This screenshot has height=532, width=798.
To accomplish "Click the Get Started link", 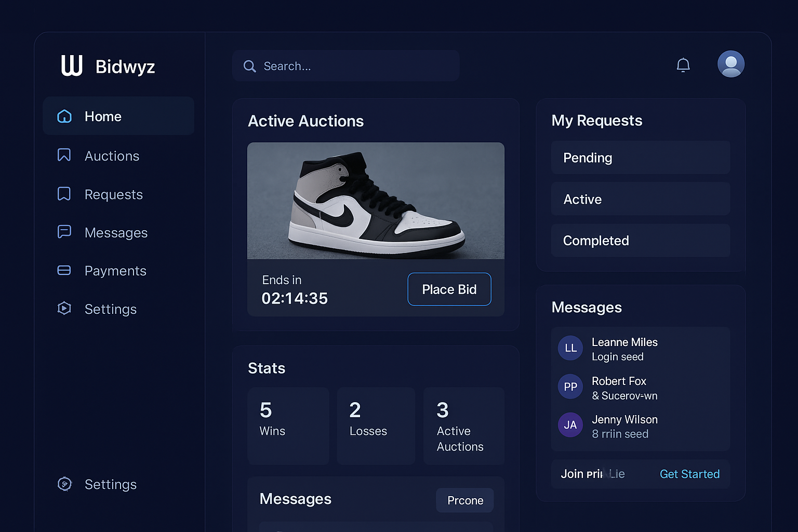I will click(689, 474).
